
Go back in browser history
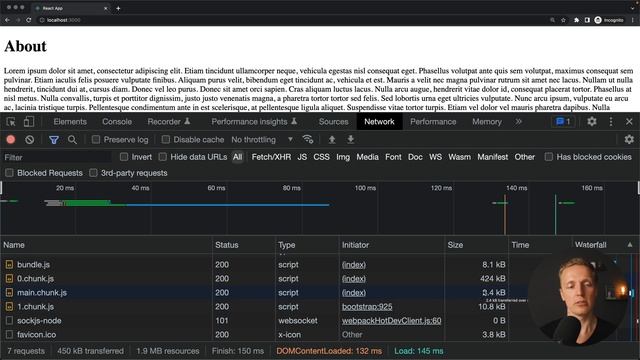pos(7,20)
